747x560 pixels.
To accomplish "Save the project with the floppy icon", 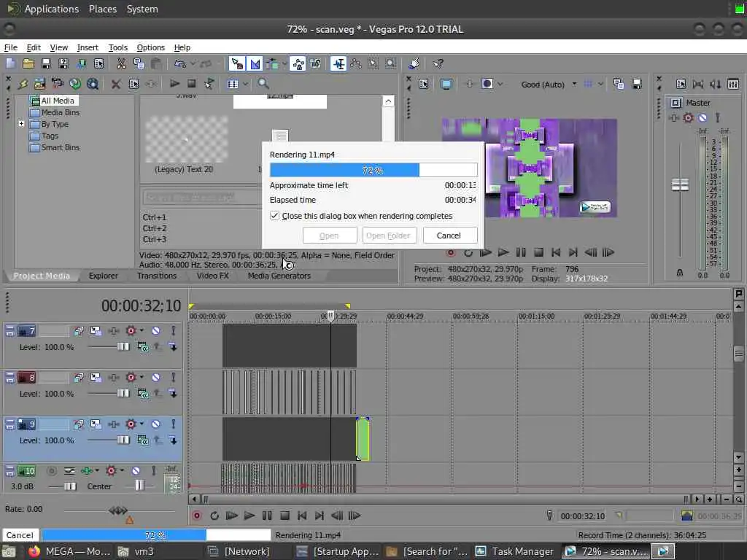I will coord(46,64).
